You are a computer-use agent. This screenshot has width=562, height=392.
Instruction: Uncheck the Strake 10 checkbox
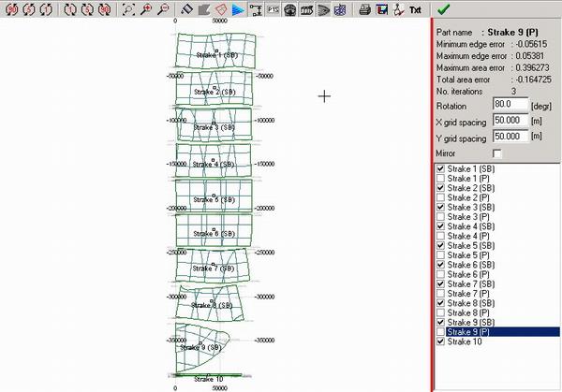click(x=441, y=341)
